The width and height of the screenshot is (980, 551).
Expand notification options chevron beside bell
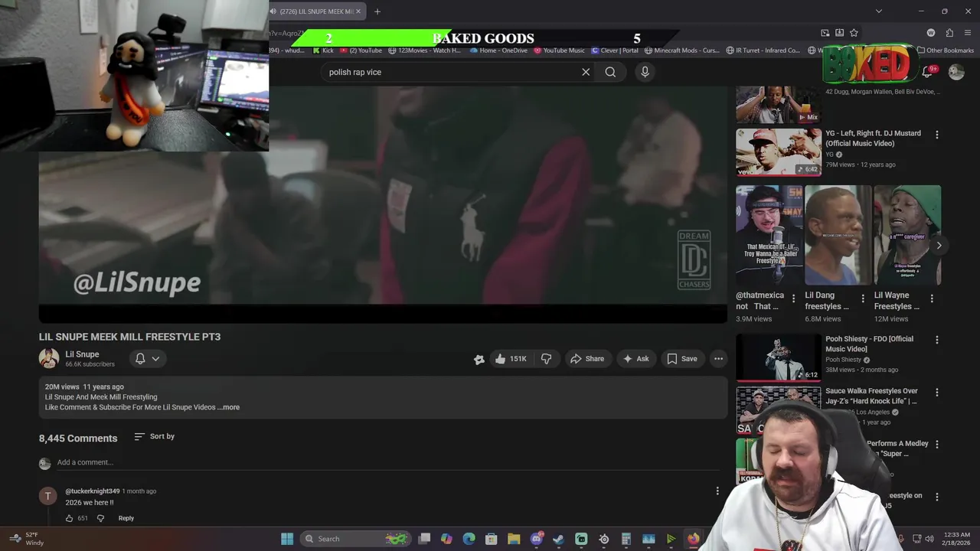pyautogui.click(x=155, y=358)
